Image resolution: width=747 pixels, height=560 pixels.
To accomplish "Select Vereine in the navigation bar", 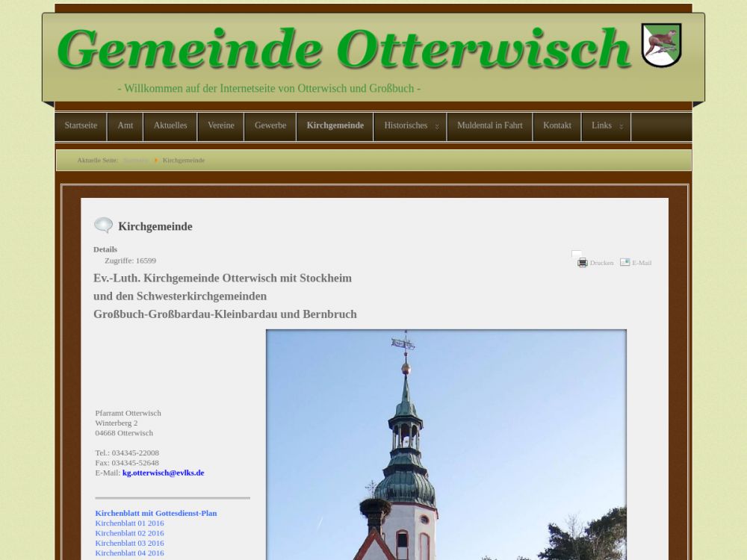I will pos(220,125).
